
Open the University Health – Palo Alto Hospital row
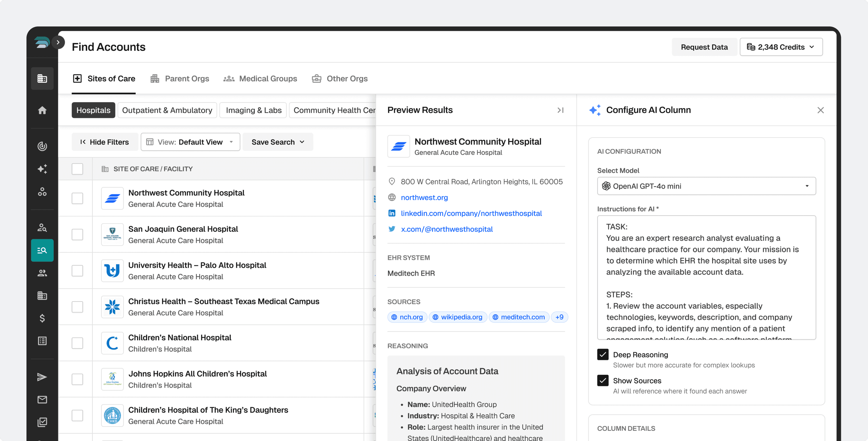(x=211, y=271)
